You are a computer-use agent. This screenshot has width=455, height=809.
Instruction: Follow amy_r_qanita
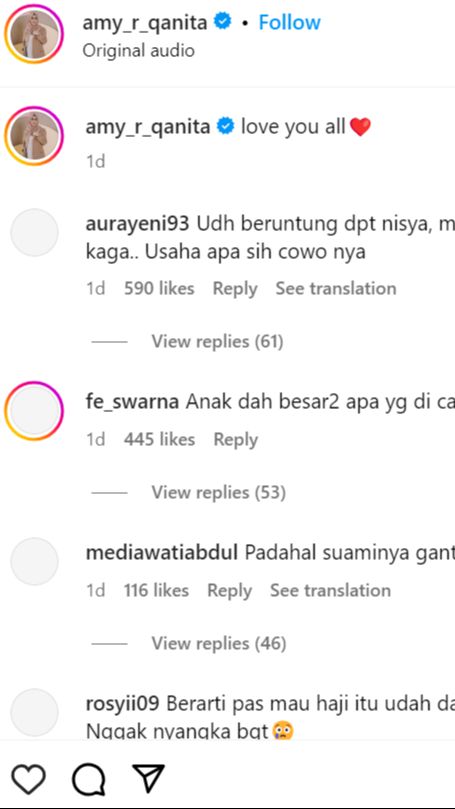tap(289, 22)
